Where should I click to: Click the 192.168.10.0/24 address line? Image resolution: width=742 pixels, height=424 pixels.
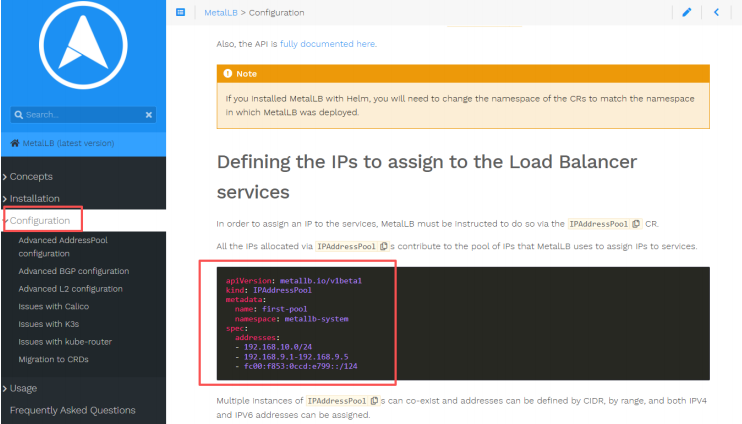click(278, 347)
